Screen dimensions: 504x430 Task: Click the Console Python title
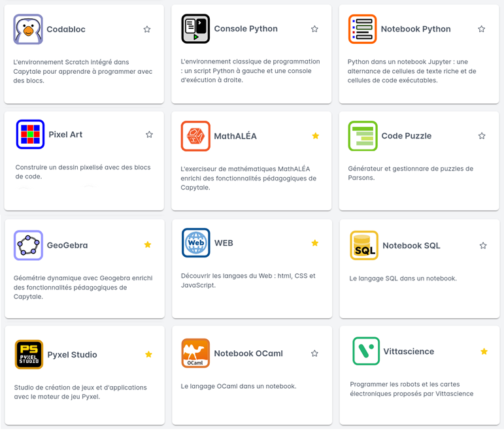(x=246, y=29)
